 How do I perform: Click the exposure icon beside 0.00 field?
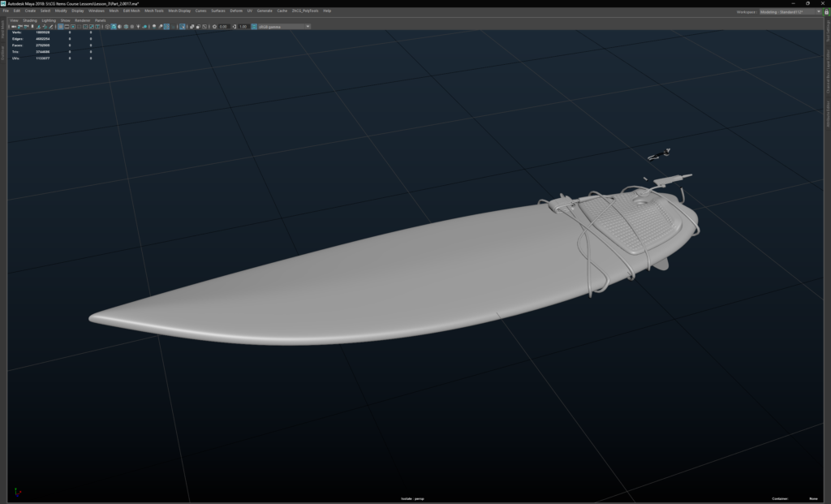214,27
